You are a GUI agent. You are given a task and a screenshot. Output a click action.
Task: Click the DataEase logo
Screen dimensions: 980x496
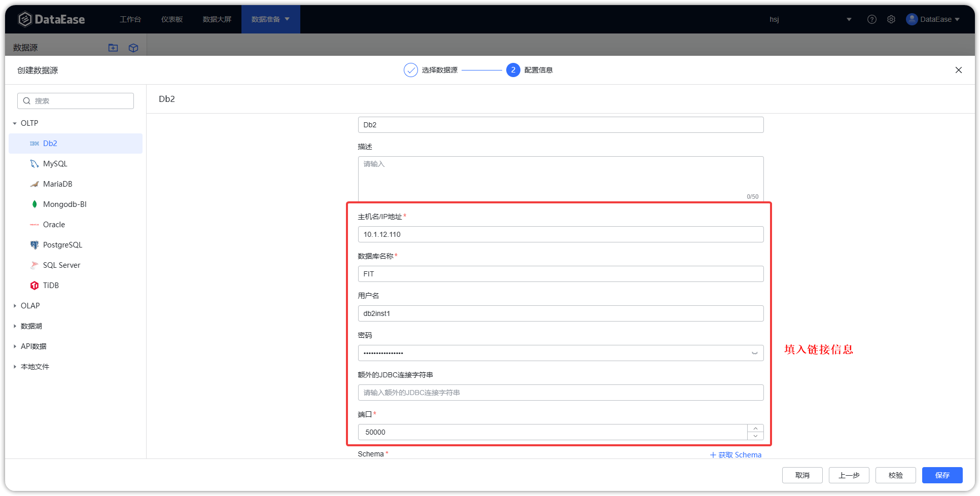(x=51, y=19)
